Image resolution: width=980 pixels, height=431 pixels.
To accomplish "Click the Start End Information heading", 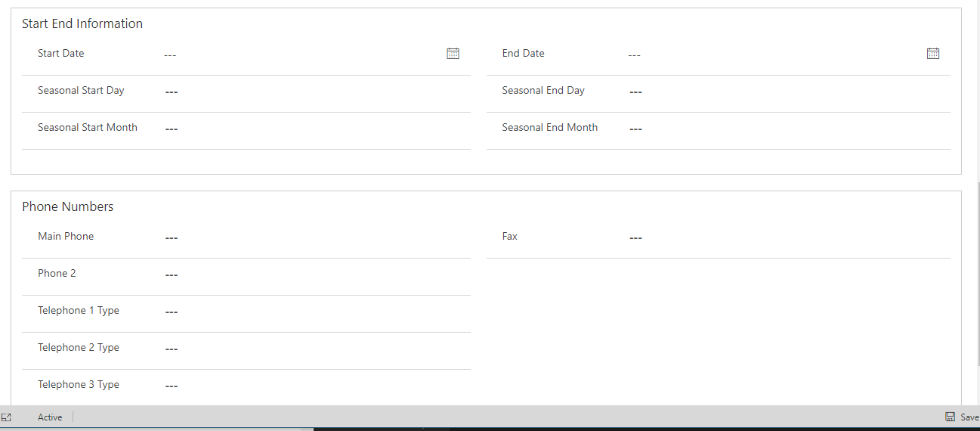I will [82, 23].
